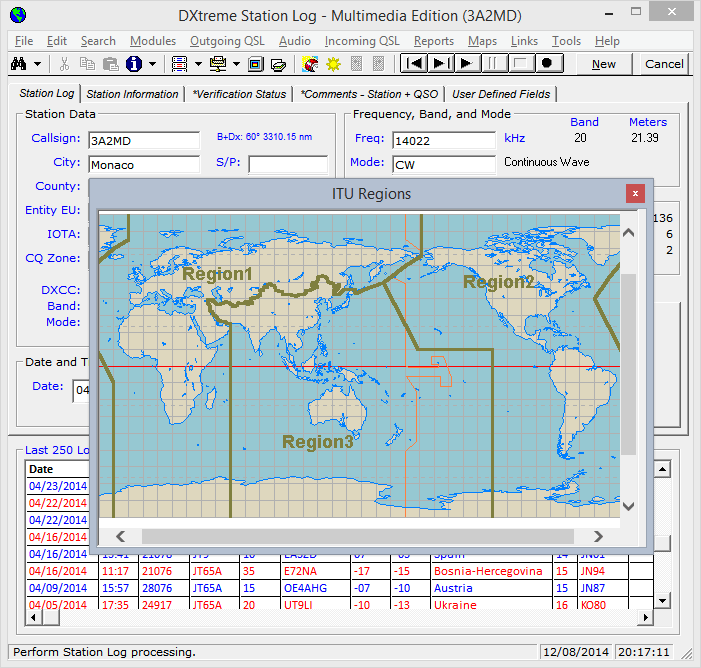Screen dimensions: 701x668
Task: Click the Cancel button
Action: pos(664,64)
